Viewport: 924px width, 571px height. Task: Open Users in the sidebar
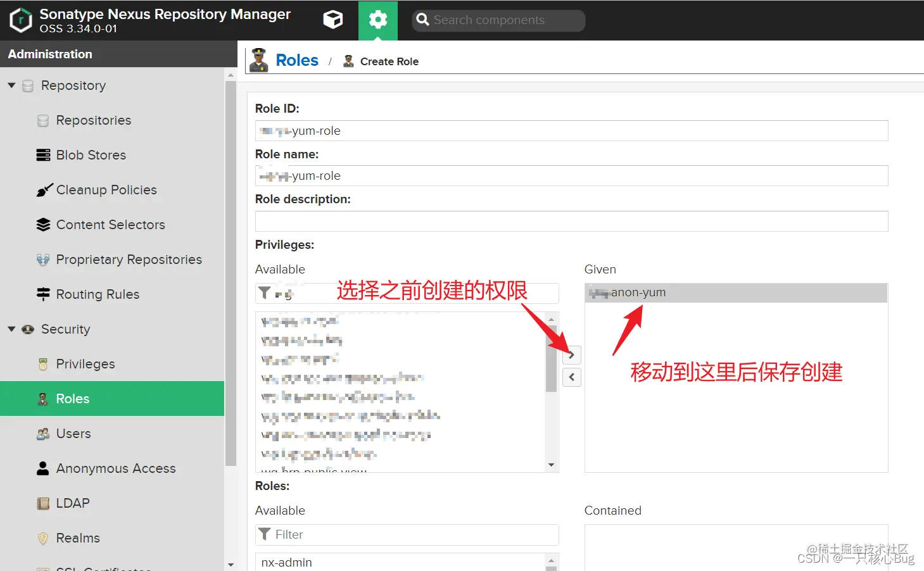73,434
